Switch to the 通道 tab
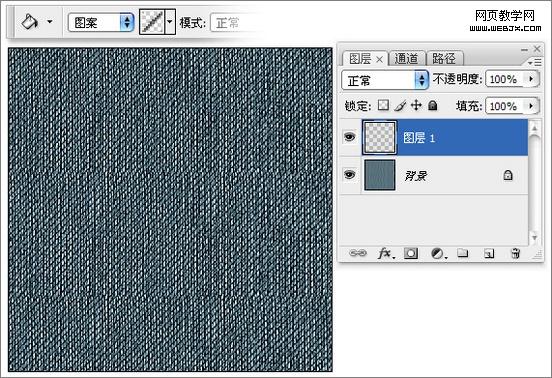Image resolution: width=552 pixels, height=378 pixels. [x=407, y=58]
